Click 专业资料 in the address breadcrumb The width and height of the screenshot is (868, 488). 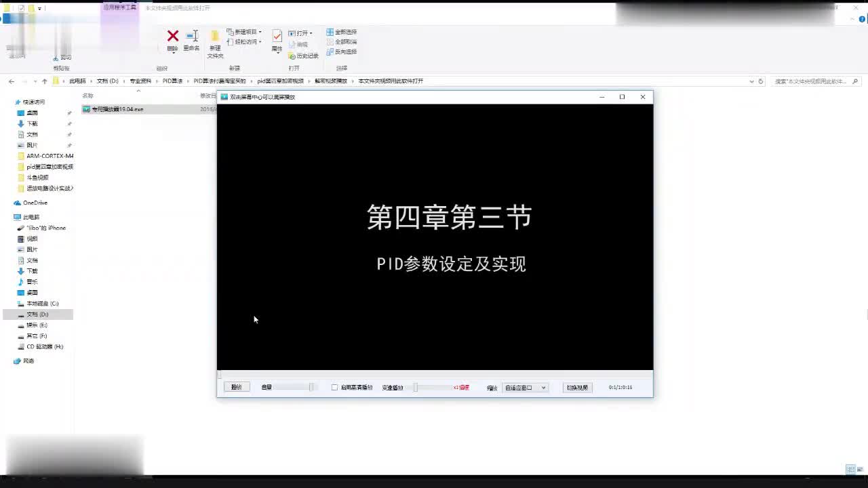tap(140, 81)
